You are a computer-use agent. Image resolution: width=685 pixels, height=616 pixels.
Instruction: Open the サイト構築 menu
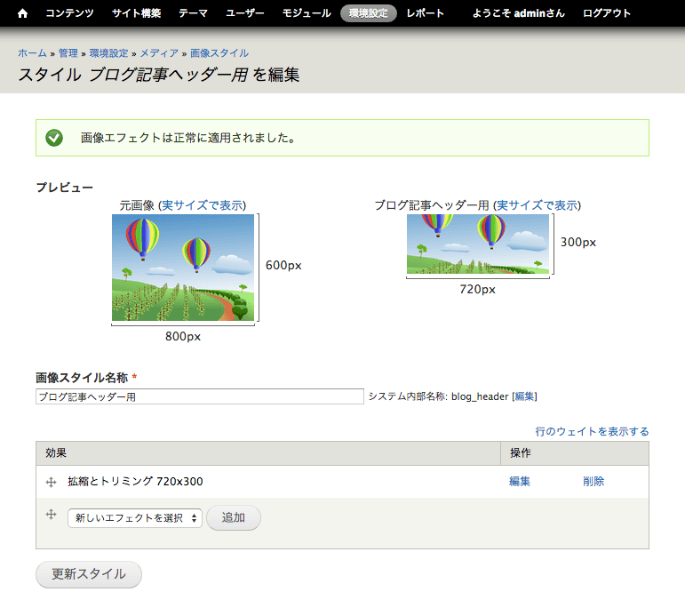click(x=136, y=13)
